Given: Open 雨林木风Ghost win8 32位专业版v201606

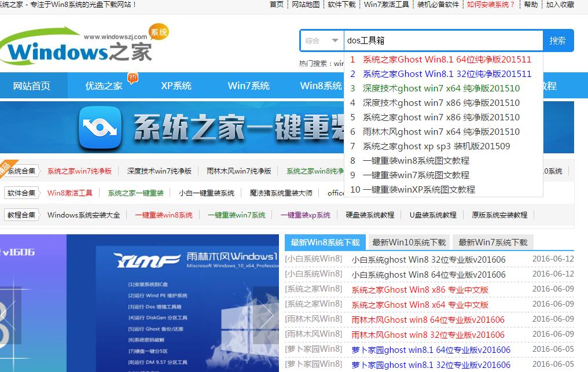Looking at the screenshot, I should pyautogui.click(x=428, y=334).
